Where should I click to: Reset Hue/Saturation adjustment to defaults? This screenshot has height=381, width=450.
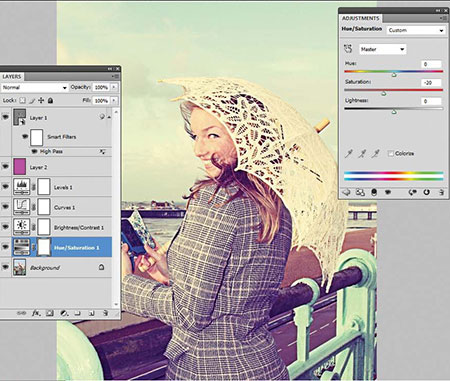[426, 192]
